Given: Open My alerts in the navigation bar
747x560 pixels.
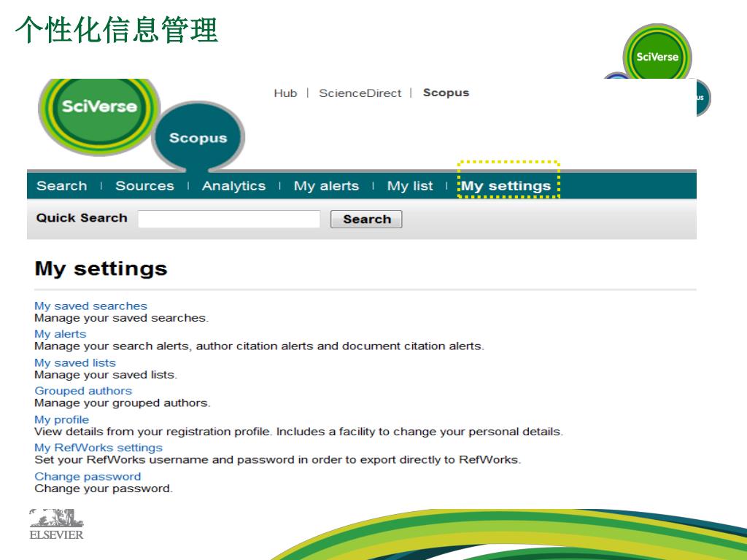Looking at the screenshot, I should (326, 186).
